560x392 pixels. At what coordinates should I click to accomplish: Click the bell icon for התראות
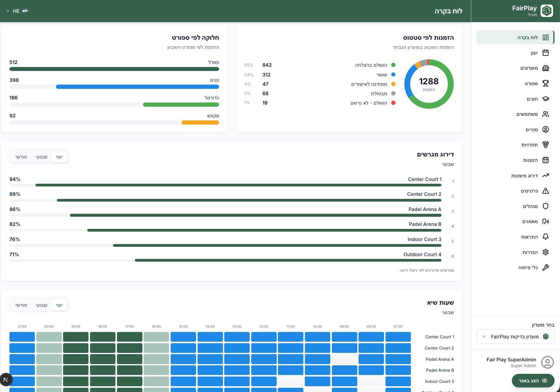point(545,237)
